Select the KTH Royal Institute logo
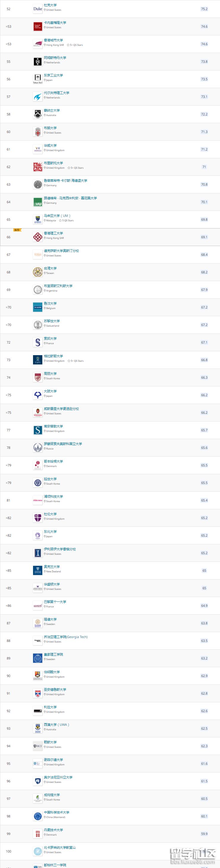 pos(38,658)
